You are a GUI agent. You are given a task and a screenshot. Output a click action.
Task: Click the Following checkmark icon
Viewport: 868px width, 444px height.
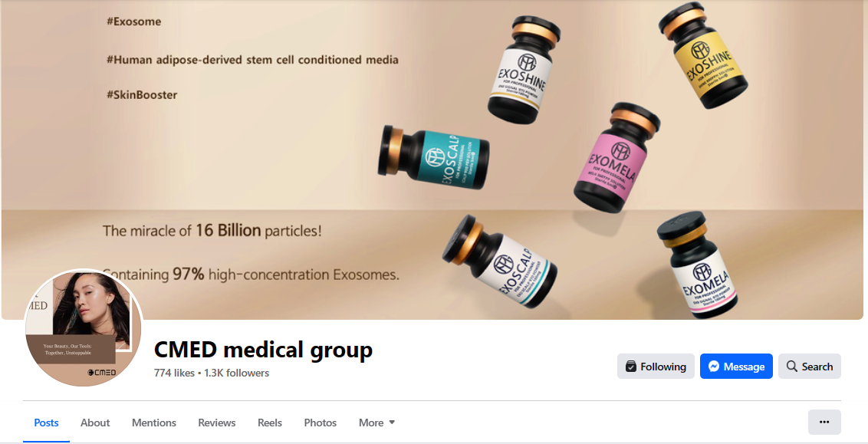point(630,367)
